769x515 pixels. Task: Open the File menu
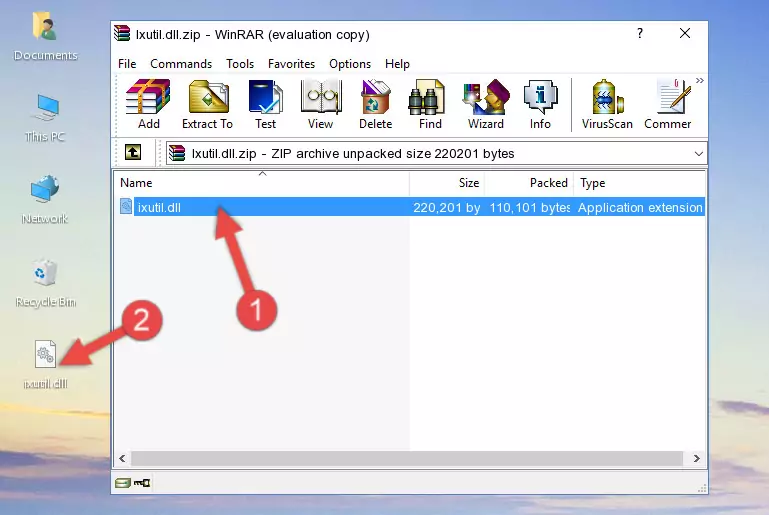tap(127, 64)
